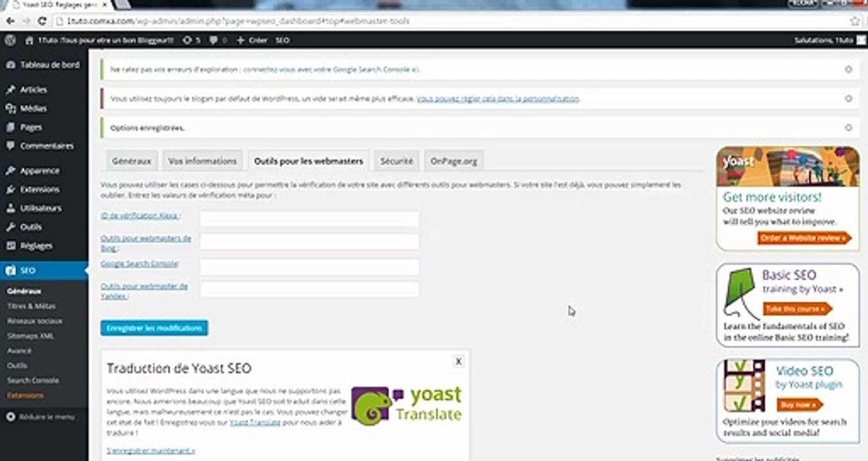This screenshot has width=868, height=461.
Task: Switch to the Vos informations tab
Action: click(202, 161)
